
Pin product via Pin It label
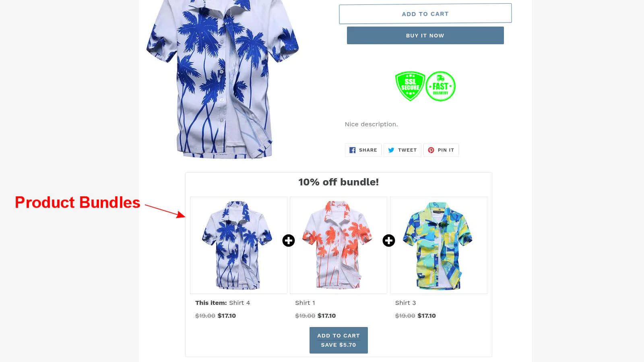tap(446, 150)
